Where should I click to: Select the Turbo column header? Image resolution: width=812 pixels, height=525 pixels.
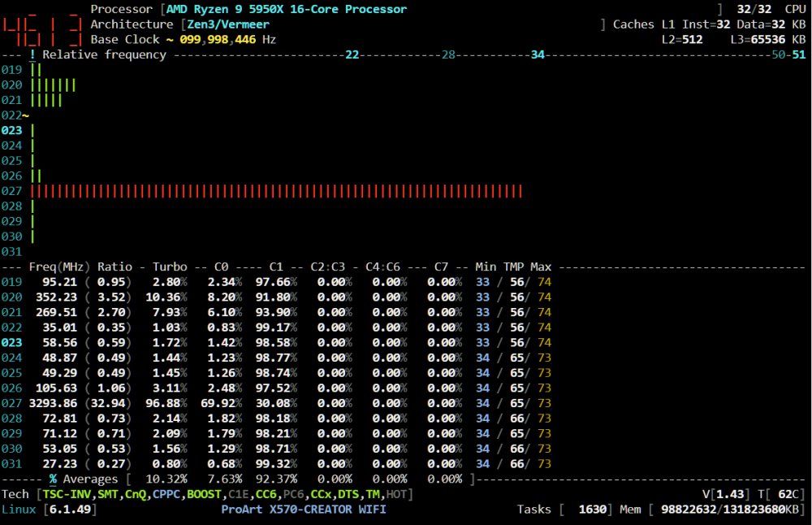pos(170,267)
